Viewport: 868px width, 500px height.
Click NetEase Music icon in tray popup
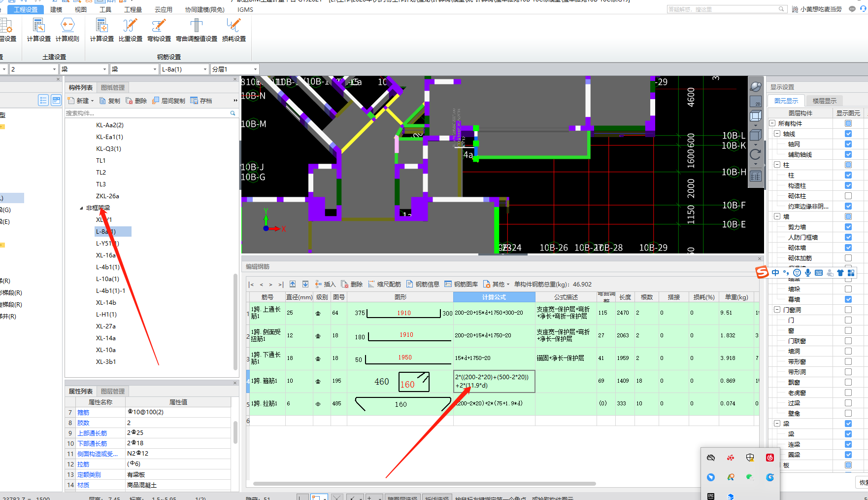point(770,458)
